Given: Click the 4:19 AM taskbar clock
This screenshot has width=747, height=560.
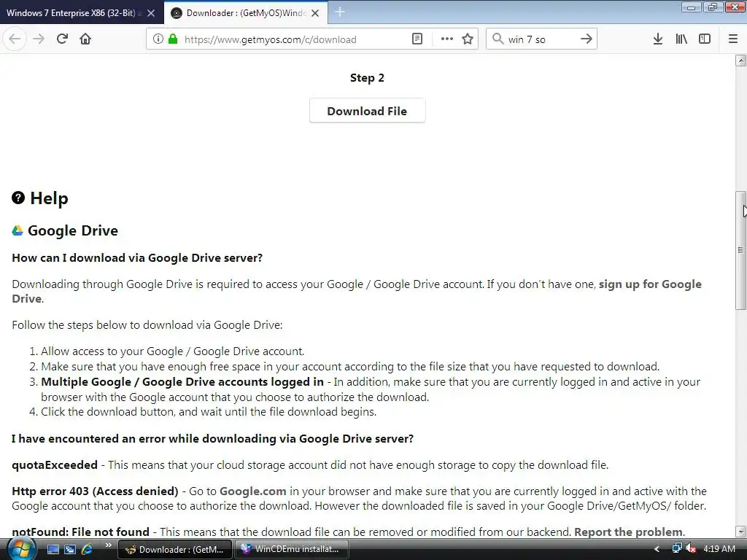Looking at the screenshot, I should pyautogui.click(x=719, y=549).
